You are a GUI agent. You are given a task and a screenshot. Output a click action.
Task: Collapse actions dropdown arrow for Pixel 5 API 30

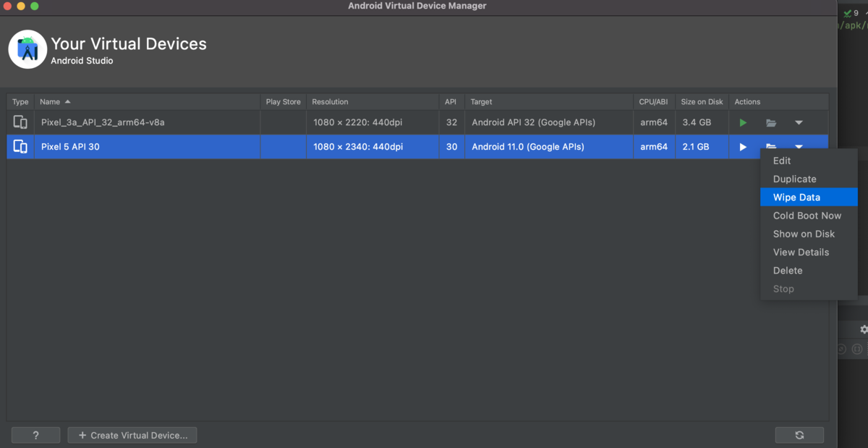(799, 147)
